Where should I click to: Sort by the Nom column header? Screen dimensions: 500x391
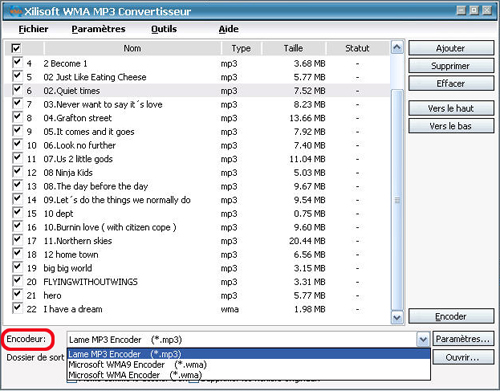132,48
